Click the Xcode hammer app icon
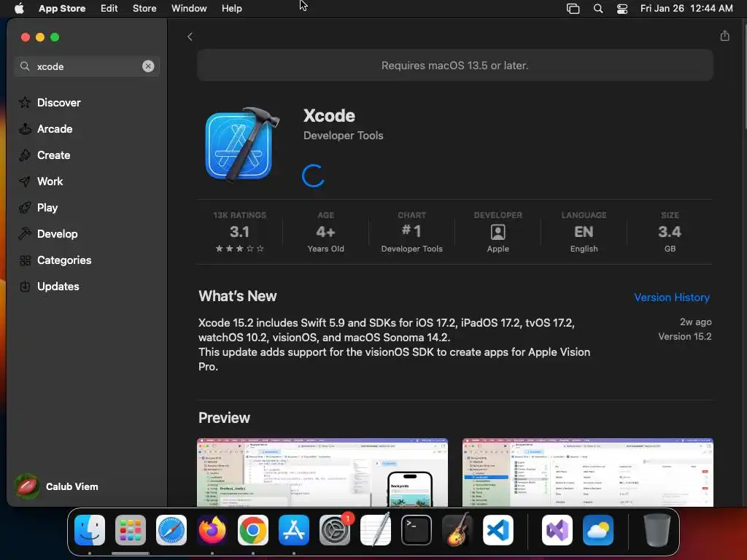This screenshot has width=747, height=560. click(242, 144)
